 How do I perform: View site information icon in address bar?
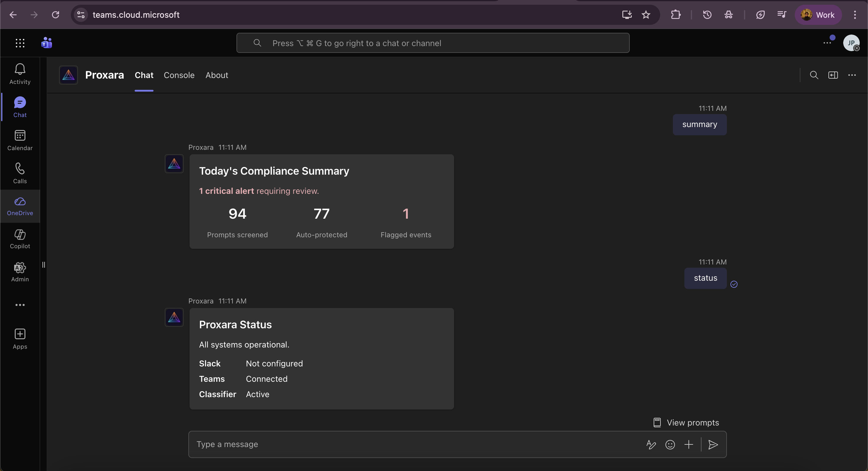coord(81,14)
